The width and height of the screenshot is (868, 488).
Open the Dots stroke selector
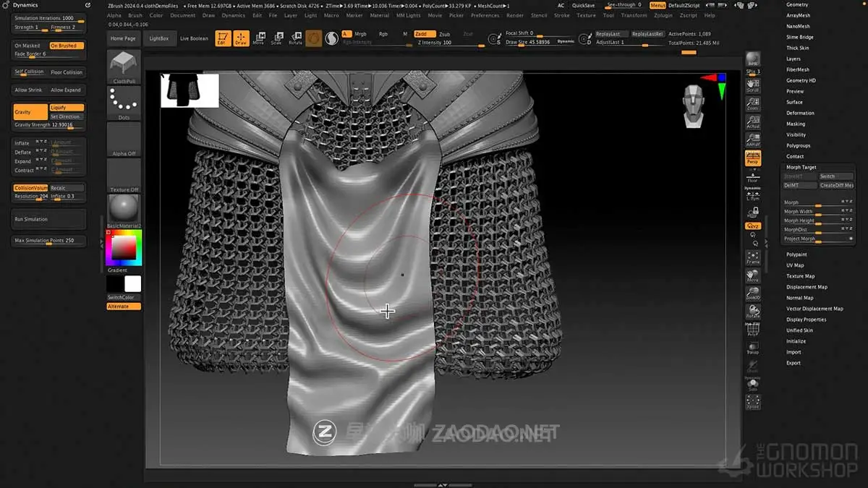[x=124, y=101]
